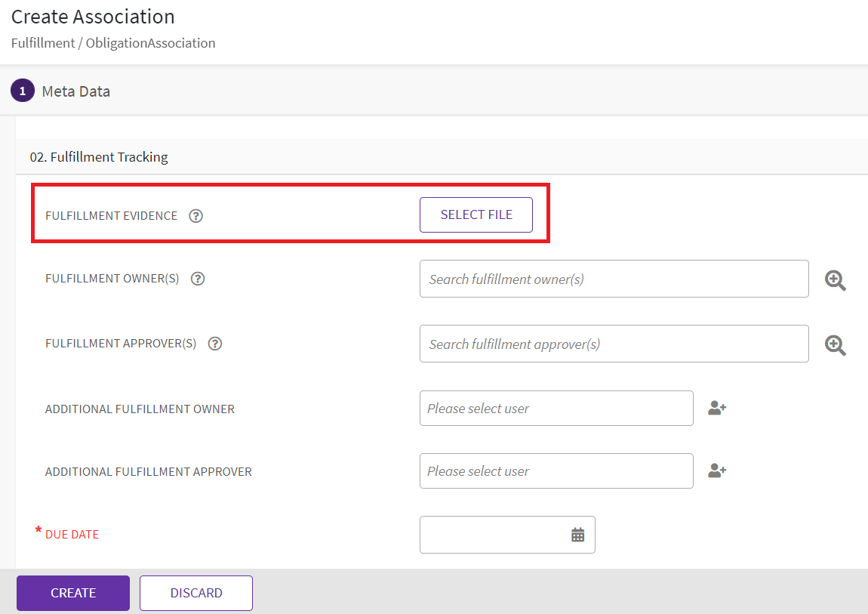Open Additional Fulfillment Owner user selector
Viewport: 868px width, 614px height.
[x=556, y=409]
